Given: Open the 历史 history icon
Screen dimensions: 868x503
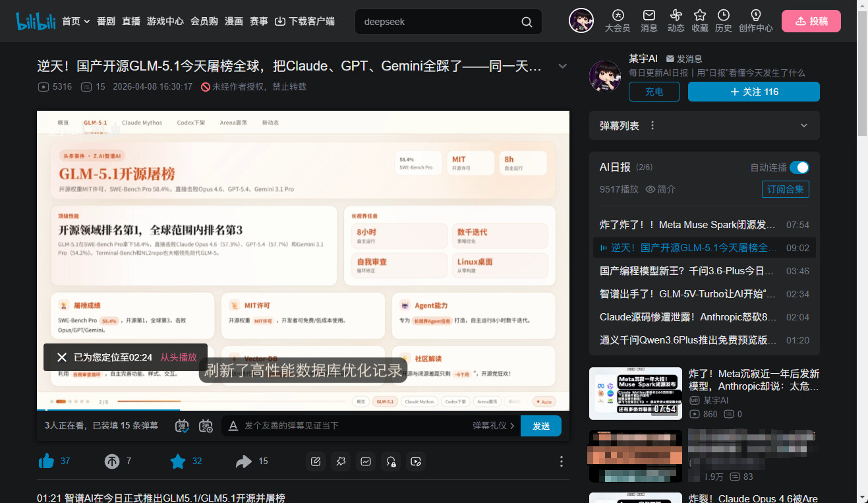Looking at the screenshot, I should 723,20.
